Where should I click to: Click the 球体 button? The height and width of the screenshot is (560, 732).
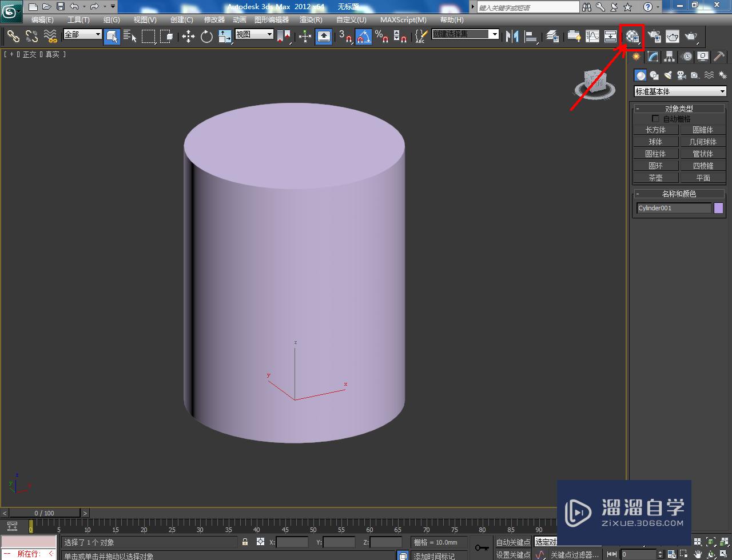click(x=655, y=142)
